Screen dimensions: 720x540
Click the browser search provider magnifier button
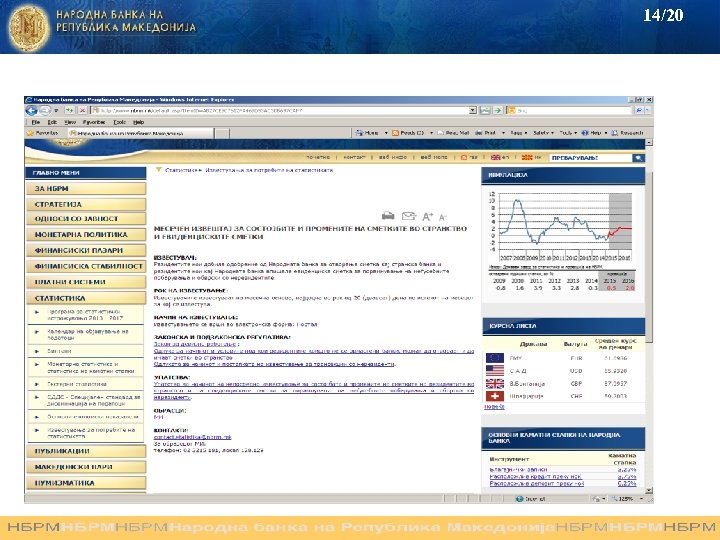pos(639,110)
